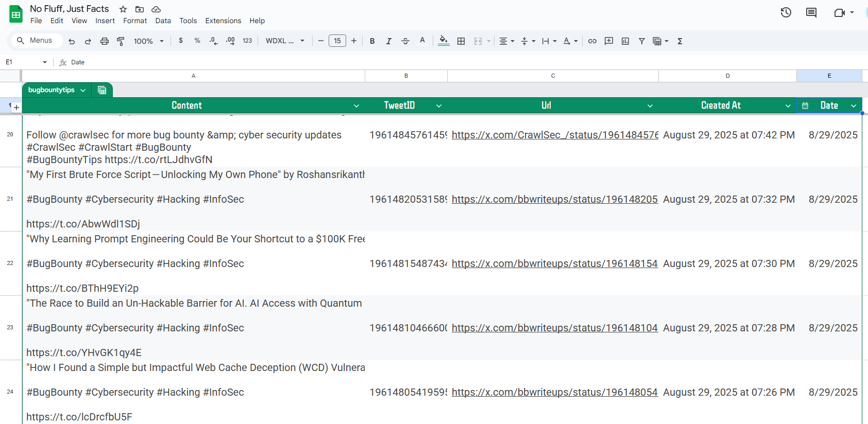This screenshot has width=868, height=424.
Task: Open vertical align dropdown
Action: 528,41
